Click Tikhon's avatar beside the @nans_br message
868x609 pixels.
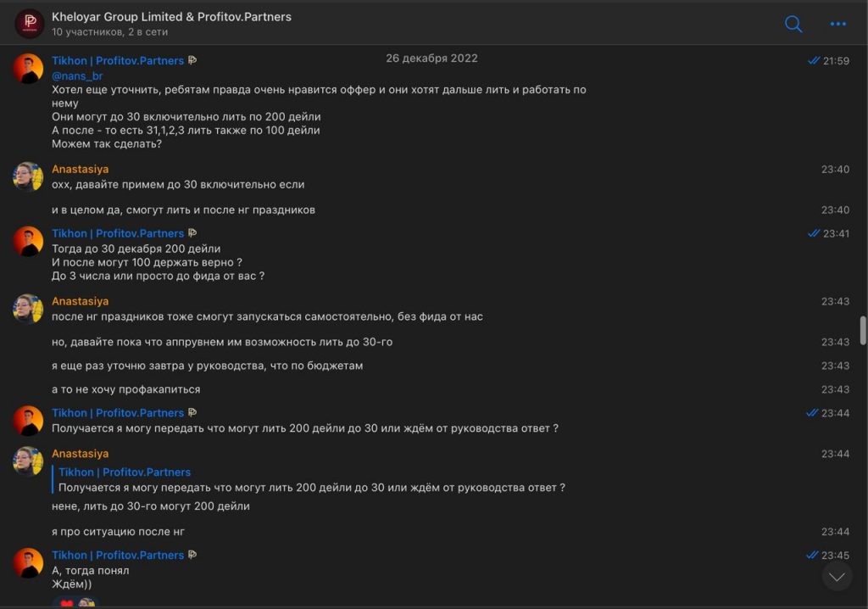(x=28, y=69)
